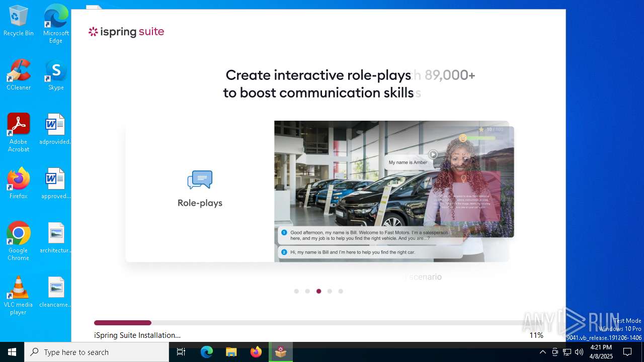Select the adprovided Word document icon

[55, 129]
